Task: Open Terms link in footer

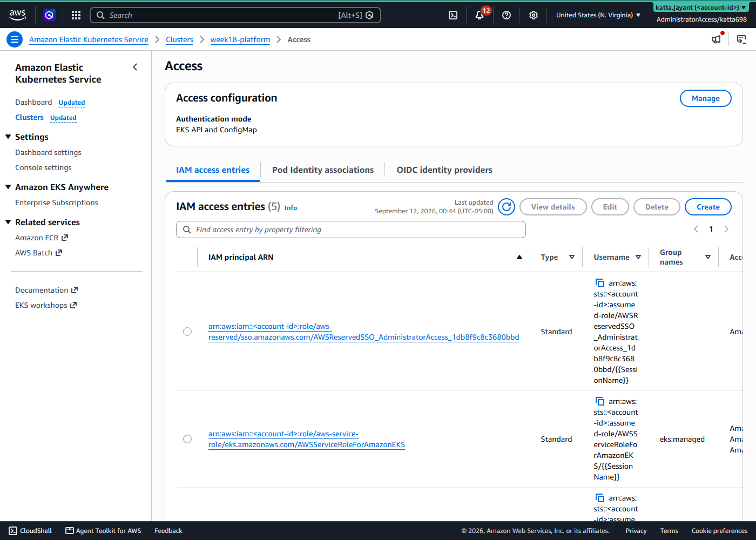Action: [669, 531]
